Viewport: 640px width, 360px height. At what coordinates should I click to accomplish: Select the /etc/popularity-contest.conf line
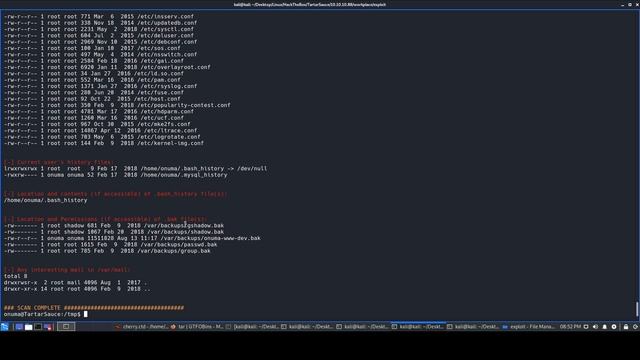click(117, 105)
